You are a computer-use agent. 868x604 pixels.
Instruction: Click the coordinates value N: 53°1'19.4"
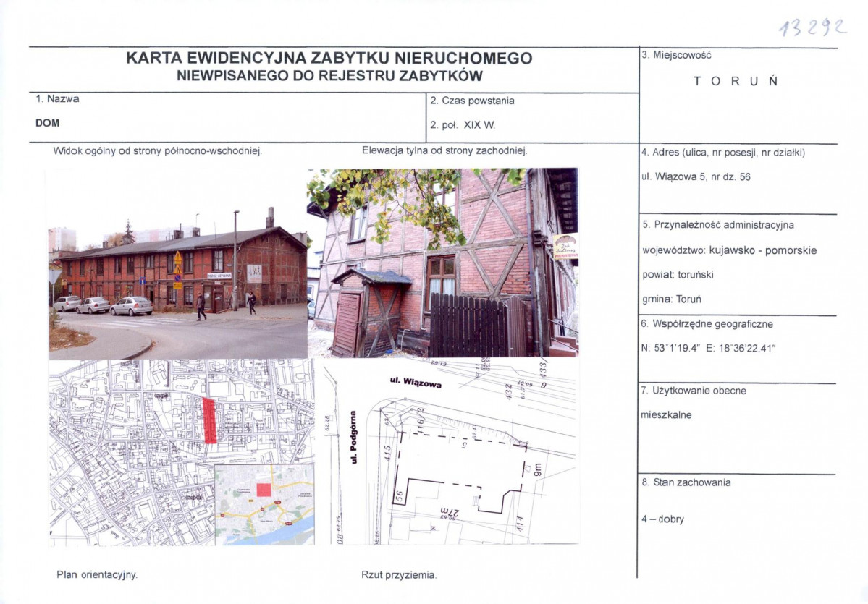click(x=672, y=349)
